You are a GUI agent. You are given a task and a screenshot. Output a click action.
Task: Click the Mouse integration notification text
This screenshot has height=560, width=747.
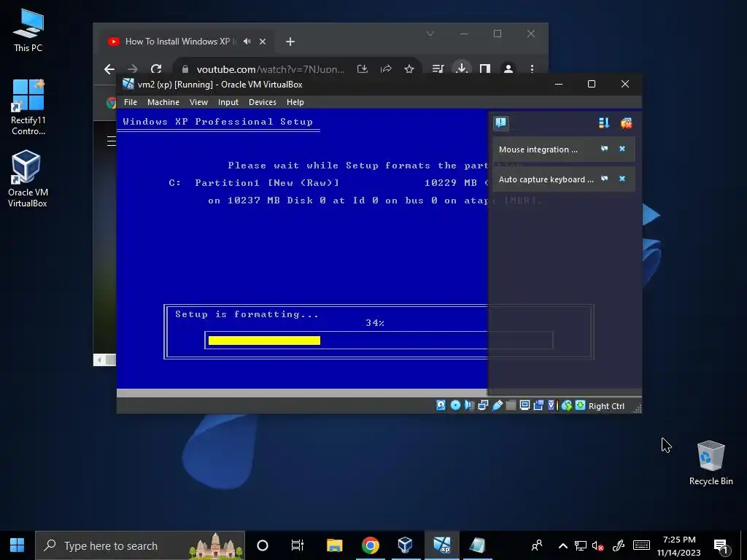(538, 149)
